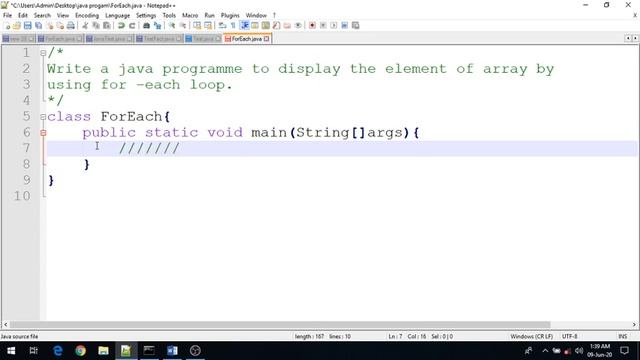Viewport: 640px width, 360px height.
Task: Click the horizontal scrollbar right arrow
Action: pyautogui.click(x=634, y=325)
